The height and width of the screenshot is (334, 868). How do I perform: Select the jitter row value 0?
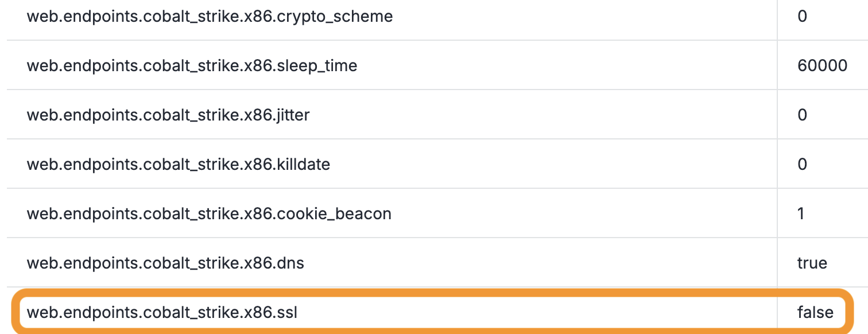click(x=802, y=115)
